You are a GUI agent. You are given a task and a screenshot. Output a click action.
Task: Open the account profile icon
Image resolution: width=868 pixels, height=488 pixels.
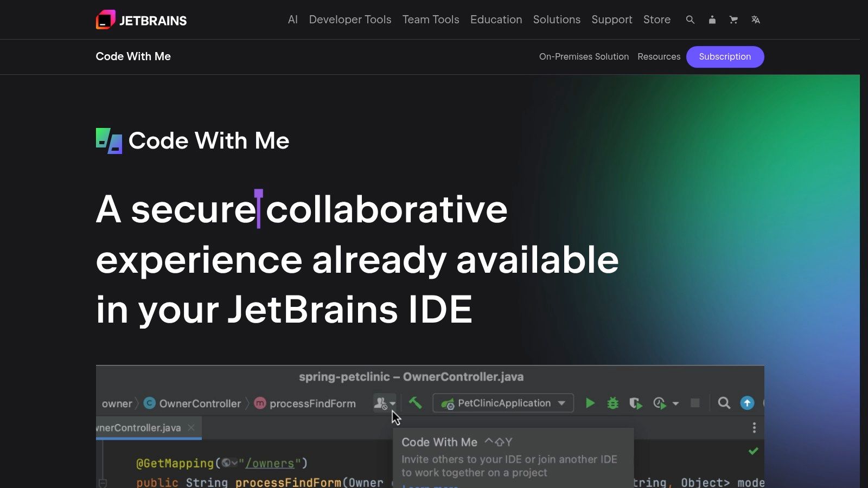(x=712, y=20)
